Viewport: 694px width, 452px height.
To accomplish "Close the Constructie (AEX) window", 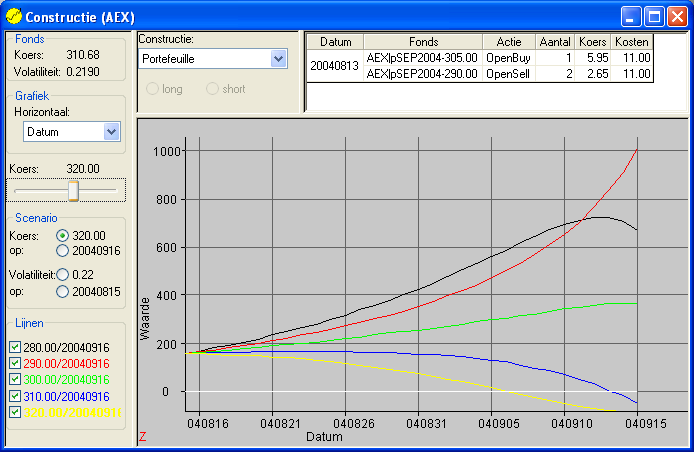I will click(677, 17).
